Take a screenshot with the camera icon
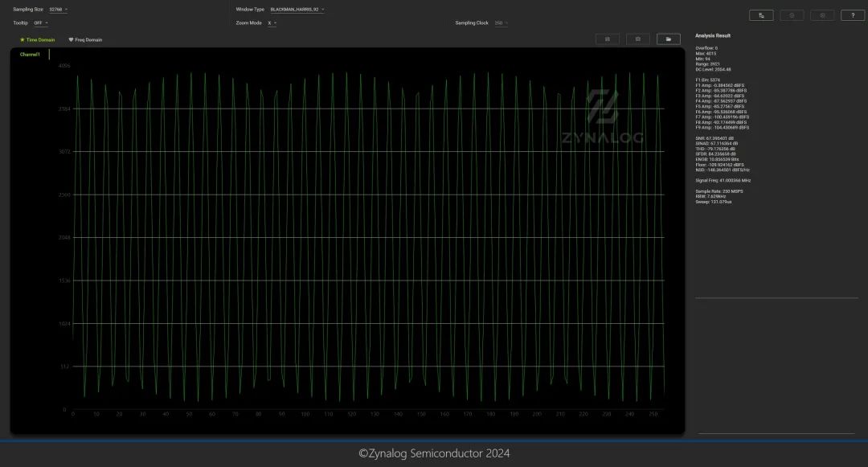This screenshot has height=467, width=868. point(638,39)
